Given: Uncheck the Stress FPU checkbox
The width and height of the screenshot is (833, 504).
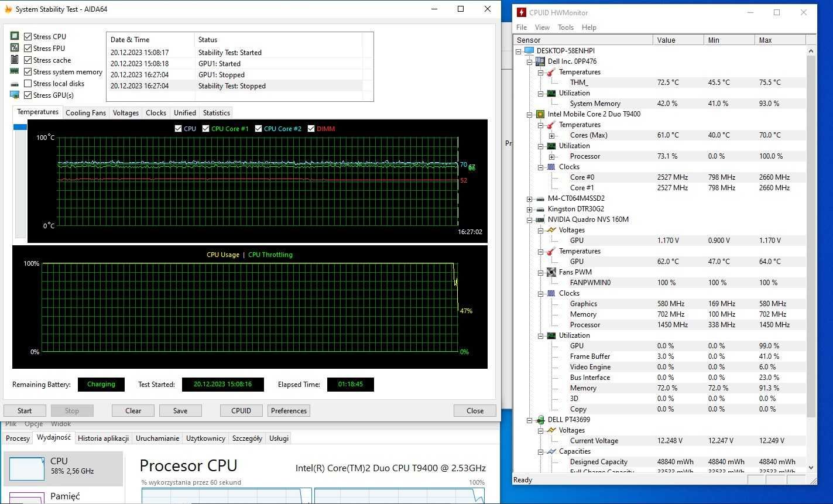Looking at the screenshot, I should [x=28, y=48].
